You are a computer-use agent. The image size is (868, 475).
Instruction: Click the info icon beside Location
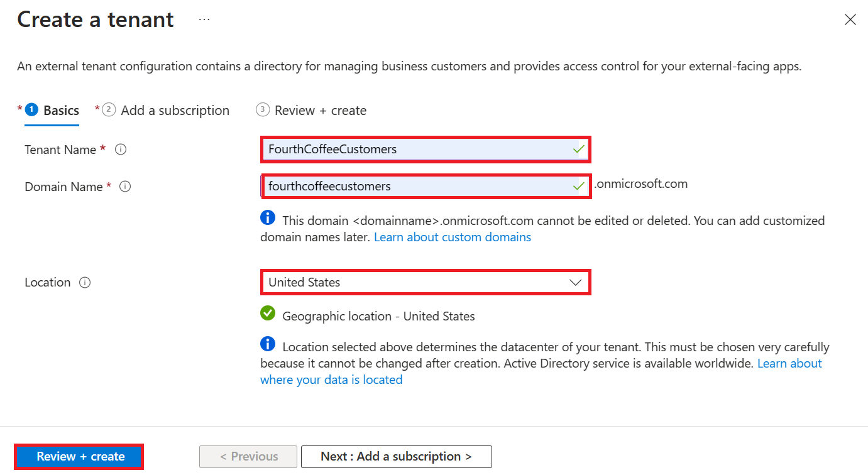click(x=85, y=282)
